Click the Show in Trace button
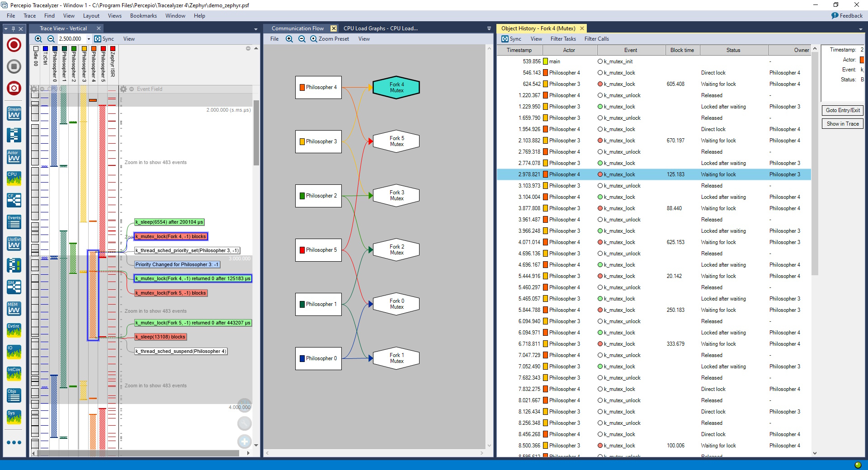Screen dimensions: 868x470 click(842, 124)
